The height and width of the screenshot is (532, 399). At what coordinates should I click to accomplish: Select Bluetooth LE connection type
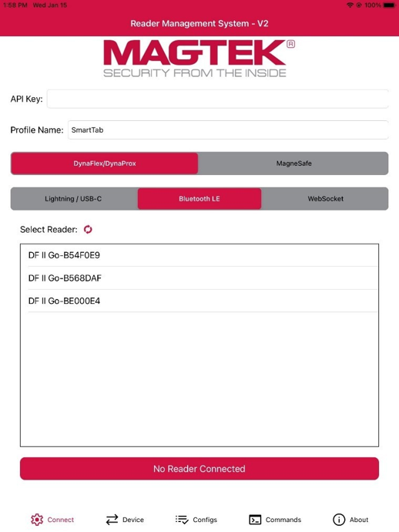tap(199, 199)
